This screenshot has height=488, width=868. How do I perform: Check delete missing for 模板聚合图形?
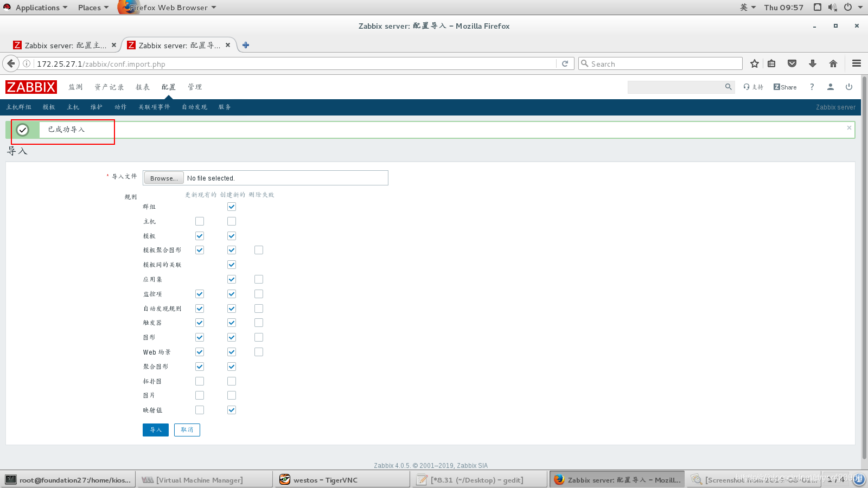click(x=259, y=250)
